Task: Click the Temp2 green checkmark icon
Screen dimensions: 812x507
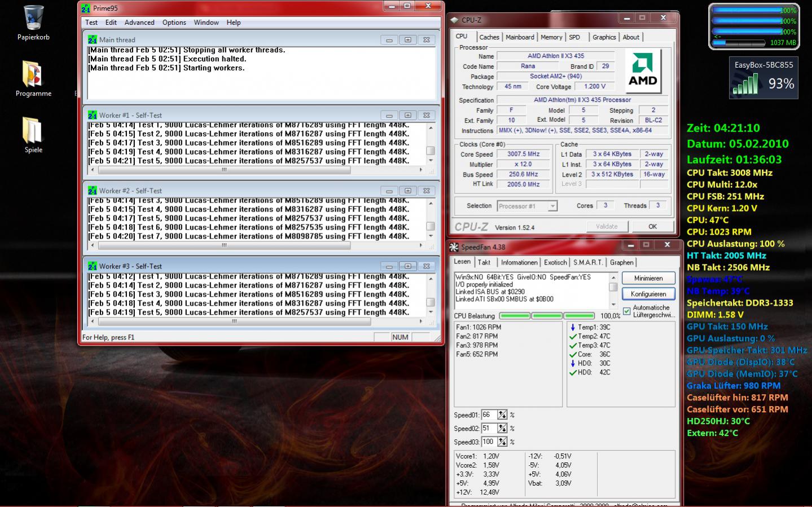Action: click(x=573, y=336)
